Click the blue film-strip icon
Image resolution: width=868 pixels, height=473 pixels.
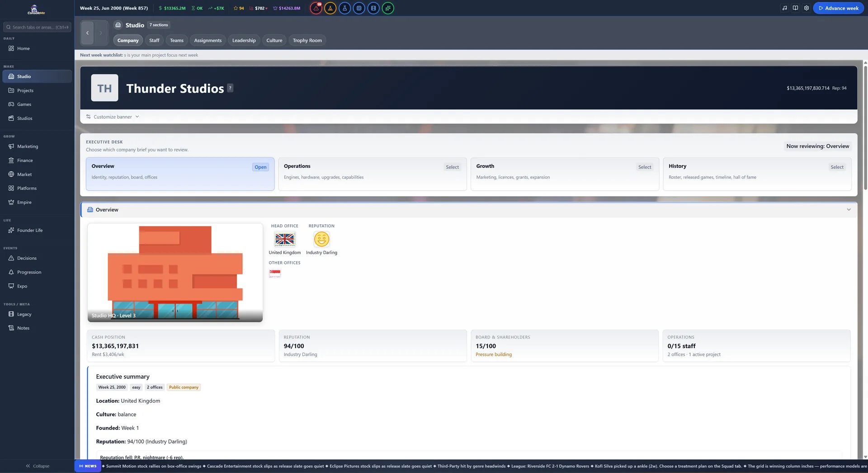tap(373, 8)
